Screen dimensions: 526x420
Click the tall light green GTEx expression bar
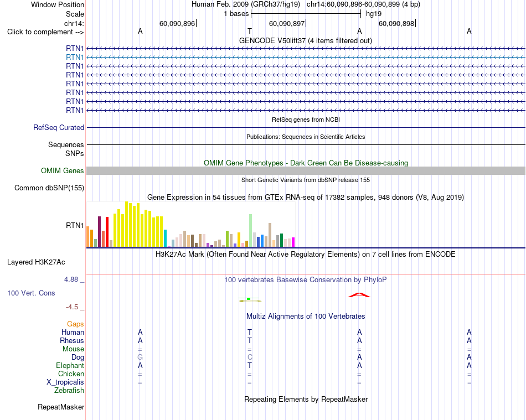pyautogui.click(x=251, y=231)
